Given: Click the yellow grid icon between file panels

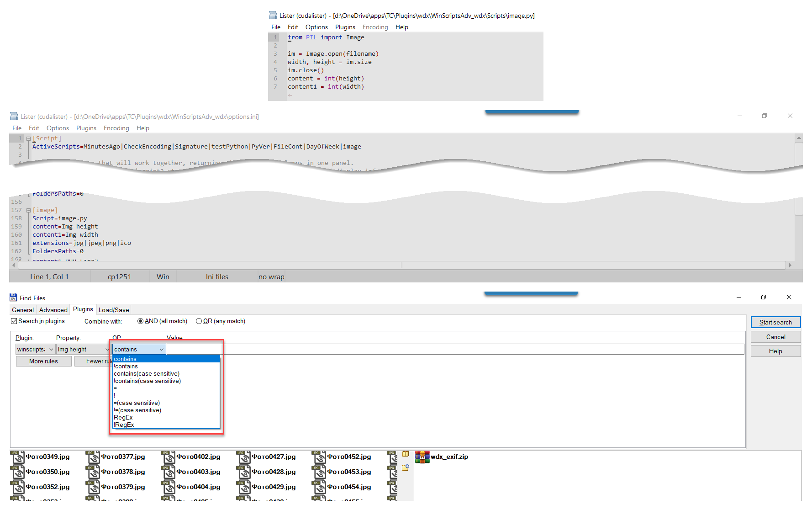Looking at the screenshot, I should (406, 454).
